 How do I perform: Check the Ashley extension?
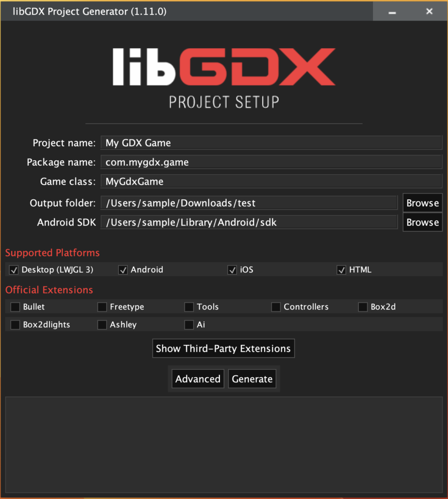click(102, 325)
